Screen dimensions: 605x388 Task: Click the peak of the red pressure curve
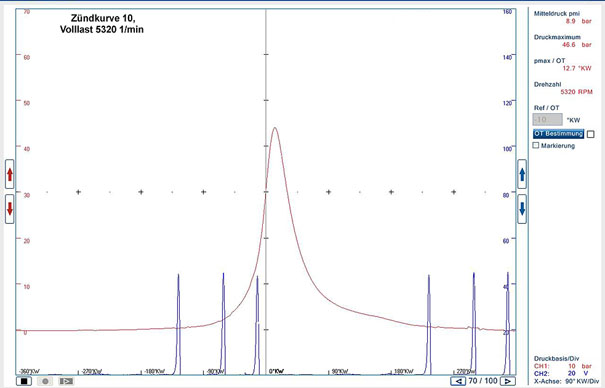point(275,128)
